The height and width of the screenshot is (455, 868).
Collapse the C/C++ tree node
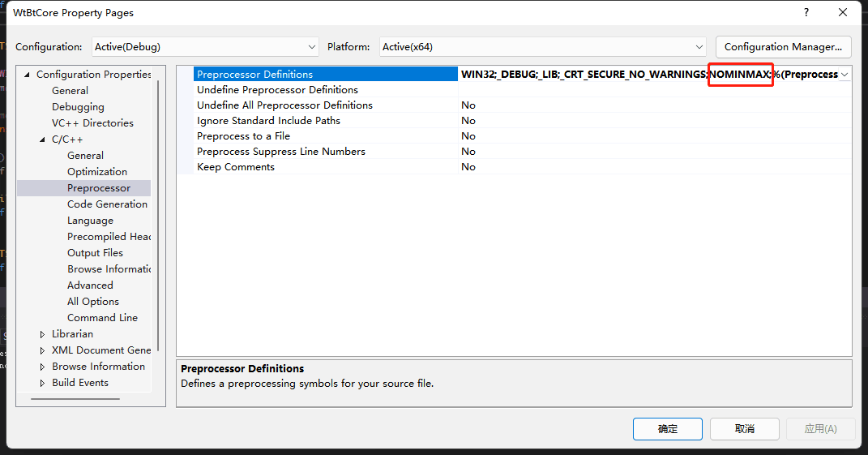coord(43,140)
